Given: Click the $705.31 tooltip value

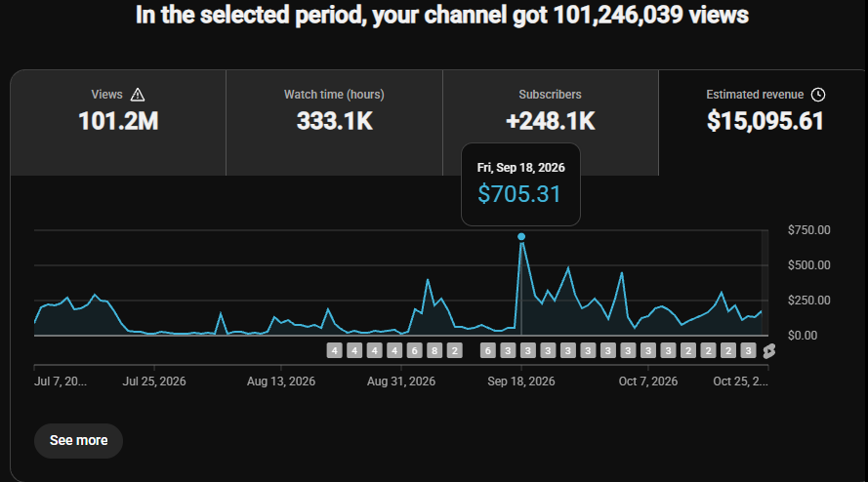Looking at the screenshot, I should (x=519, y=194).
